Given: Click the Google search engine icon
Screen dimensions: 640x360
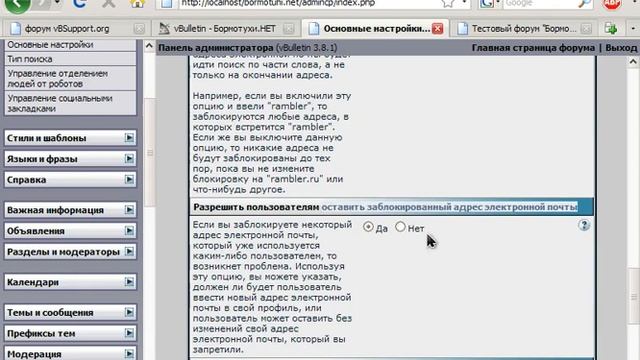Looking at the screenshot, I should (x=487, y=4).
